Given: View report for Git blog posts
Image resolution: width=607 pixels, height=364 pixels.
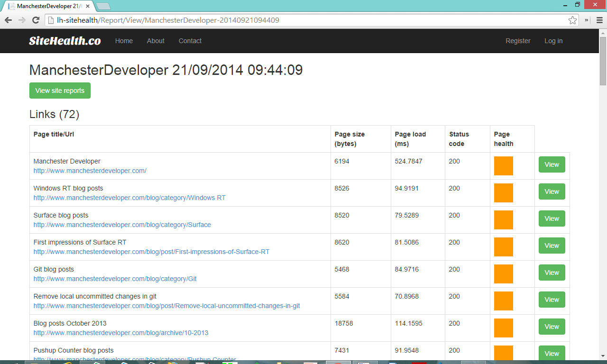Looking at the screenshot, I should (x=552, y=273).
